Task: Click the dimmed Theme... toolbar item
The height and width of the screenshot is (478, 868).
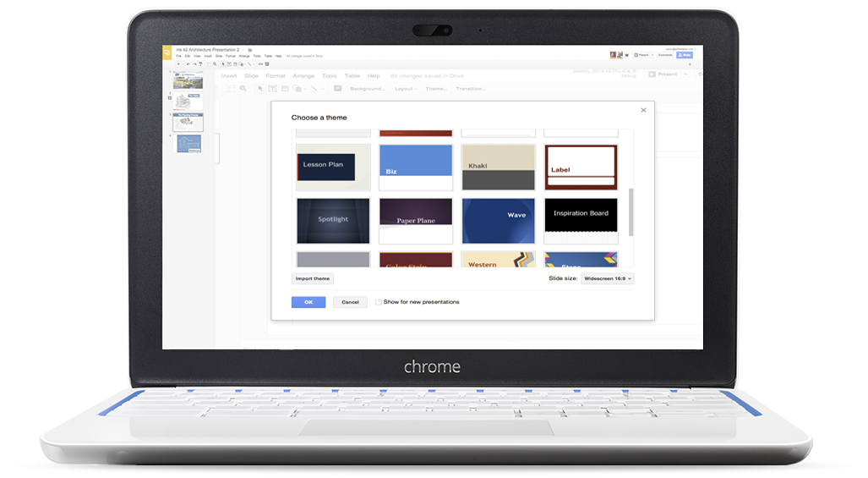Action: point(436,89)
